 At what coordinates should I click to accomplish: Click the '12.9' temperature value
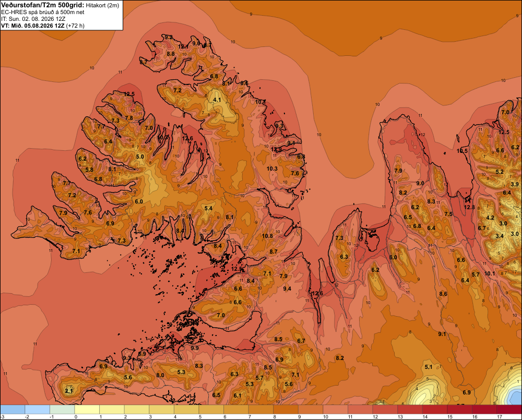(x=276, y=149)
